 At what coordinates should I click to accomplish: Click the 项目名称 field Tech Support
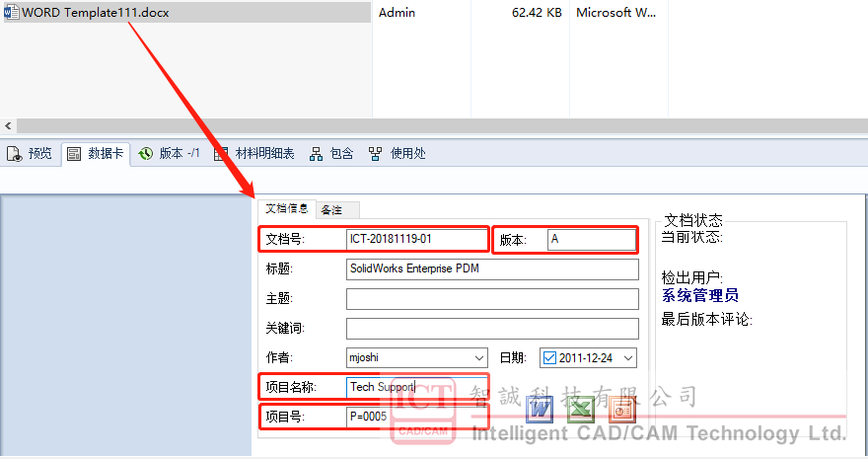417,387
